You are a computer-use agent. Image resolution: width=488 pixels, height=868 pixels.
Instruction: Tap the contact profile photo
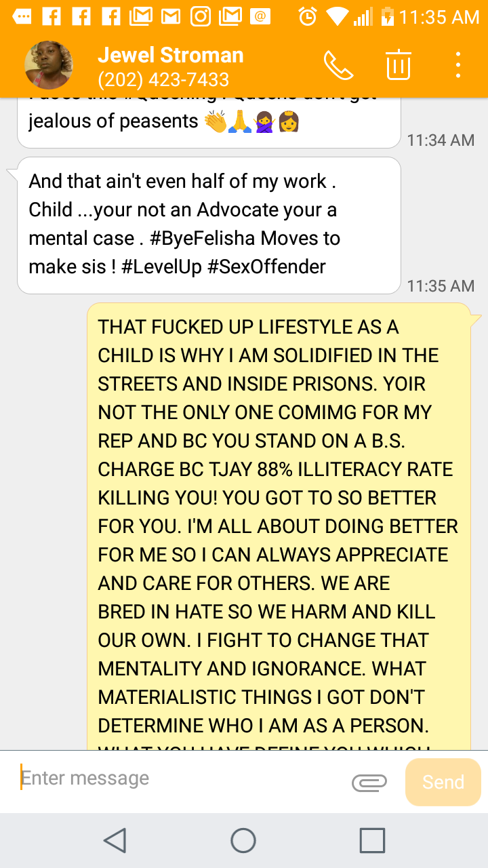coord(49,65)
